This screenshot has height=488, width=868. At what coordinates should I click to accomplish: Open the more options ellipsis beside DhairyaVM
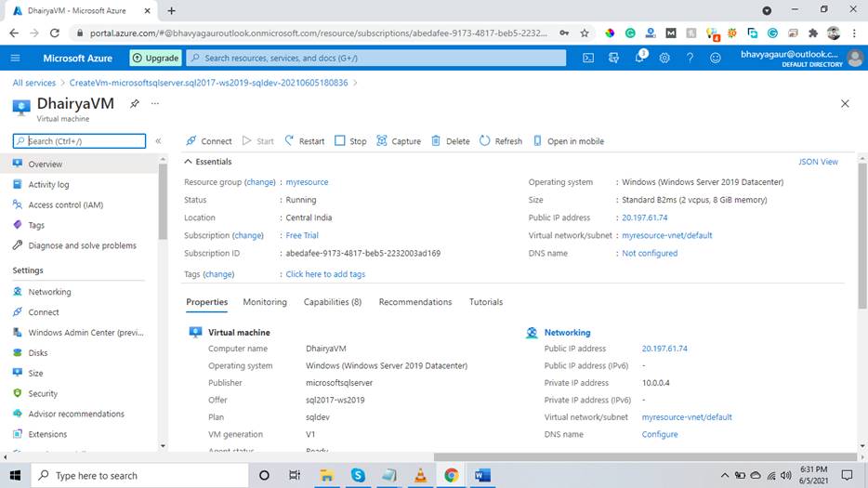click(x=155, y=103)
